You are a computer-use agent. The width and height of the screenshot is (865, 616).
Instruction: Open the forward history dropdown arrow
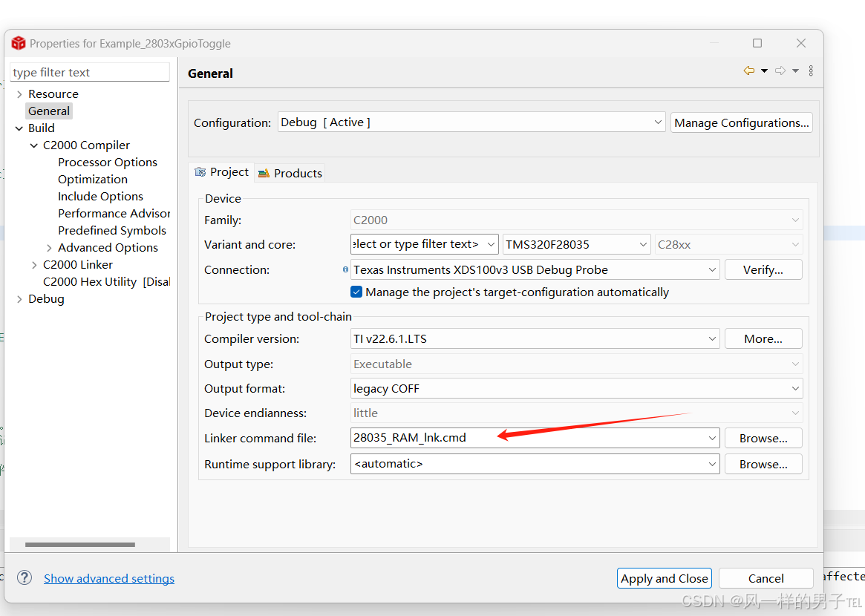pos(795,71)
